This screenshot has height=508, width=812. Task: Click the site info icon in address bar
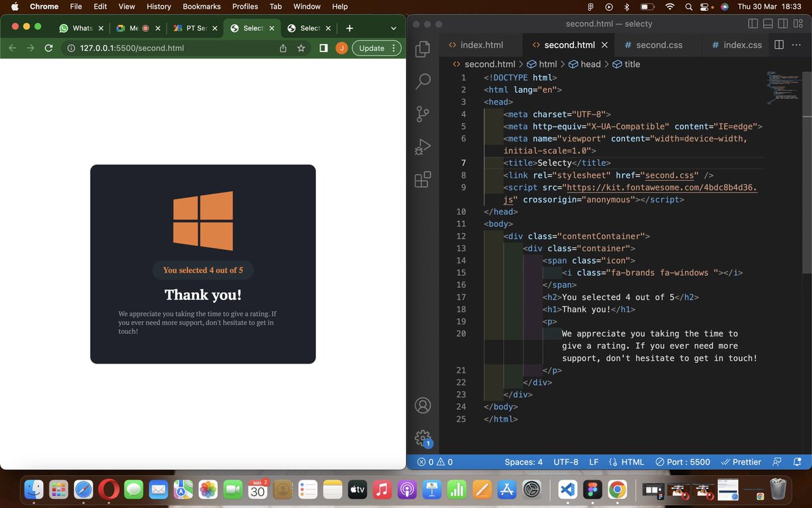[x=71, y=48]
